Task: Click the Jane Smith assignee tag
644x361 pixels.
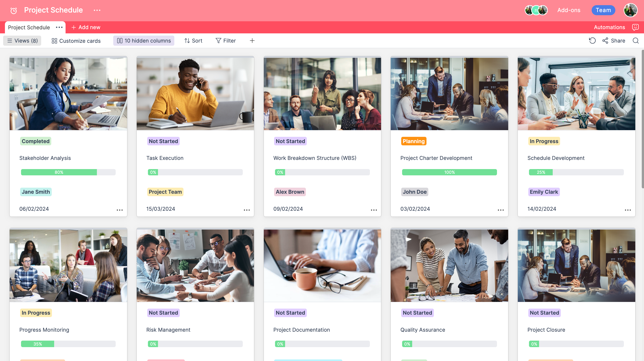Action: (x=36, y=192)
